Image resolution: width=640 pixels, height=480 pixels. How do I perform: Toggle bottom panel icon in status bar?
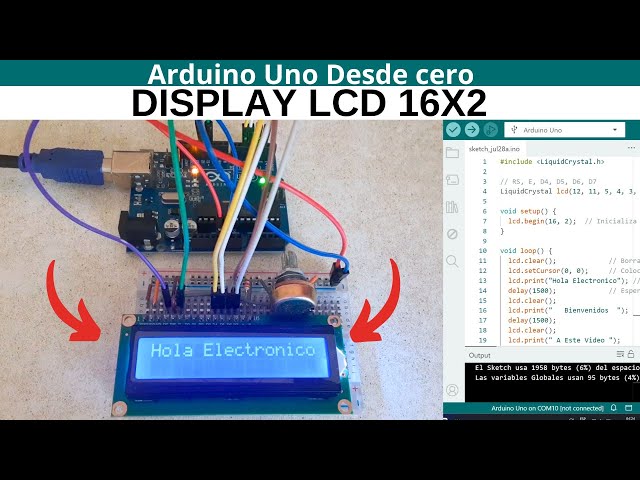click(629, 408)
